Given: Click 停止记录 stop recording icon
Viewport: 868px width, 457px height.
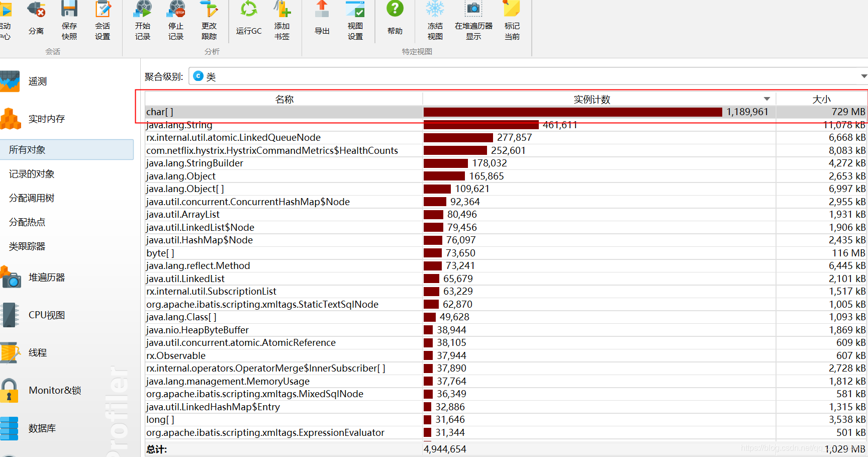Looking at the screenshot, I should pos(176,9).
